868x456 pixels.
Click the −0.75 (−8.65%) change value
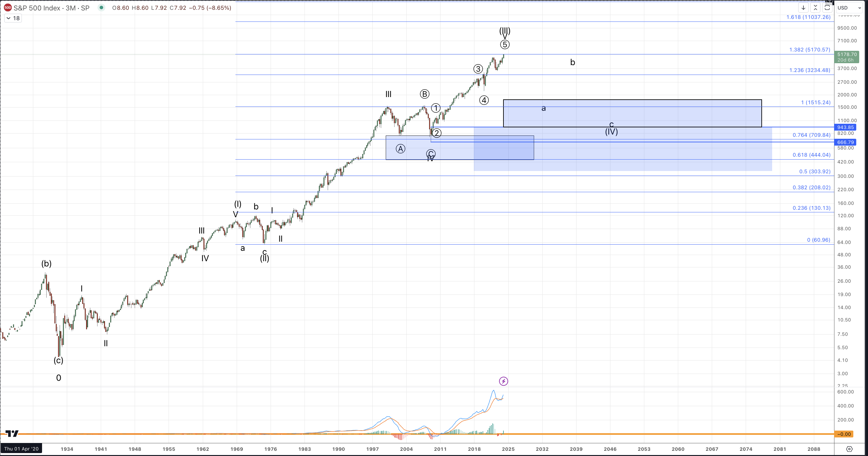click(210, 8)
